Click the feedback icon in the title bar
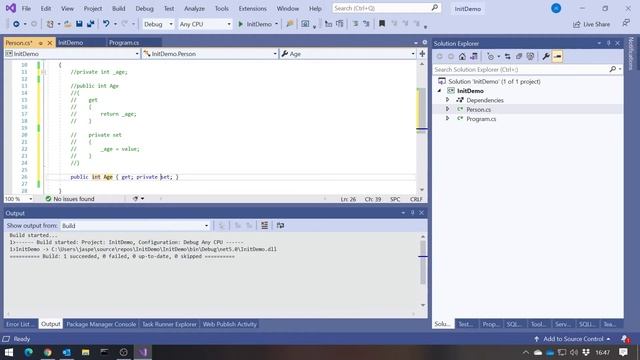This screenshot has width=640, height=360. click(626, 24)
